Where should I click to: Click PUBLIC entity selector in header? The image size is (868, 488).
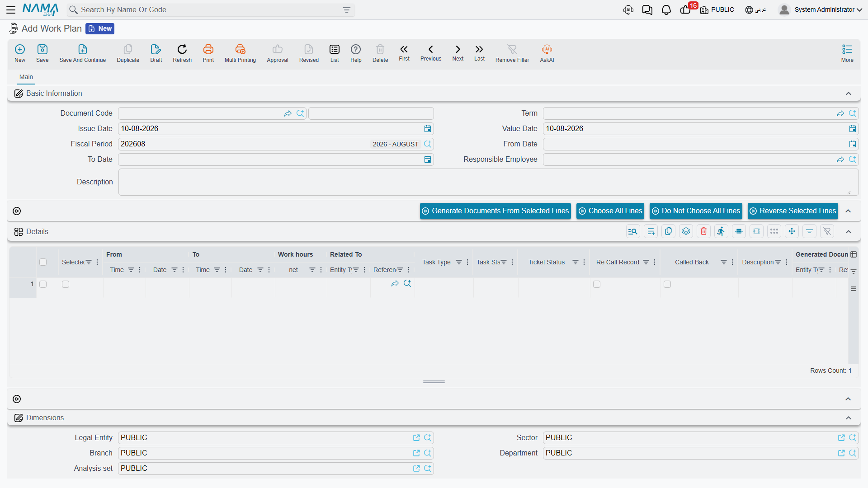[x=717, y=9]
